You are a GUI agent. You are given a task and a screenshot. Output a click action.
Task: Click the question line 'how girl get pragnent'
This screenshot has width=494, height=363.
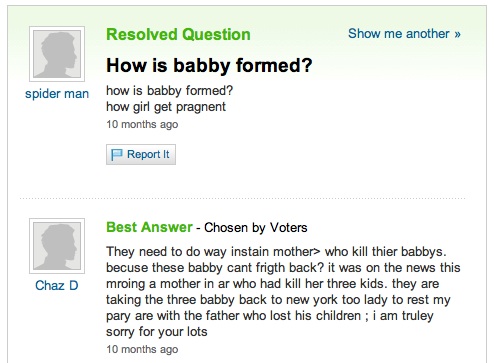tap(166, 107)
